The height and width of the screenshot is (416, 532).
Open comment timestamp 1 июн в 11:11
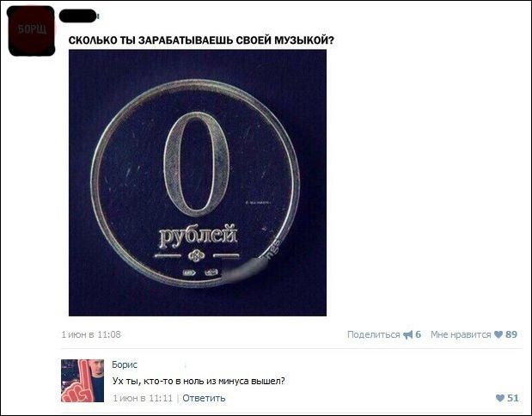tap(143, 398)
